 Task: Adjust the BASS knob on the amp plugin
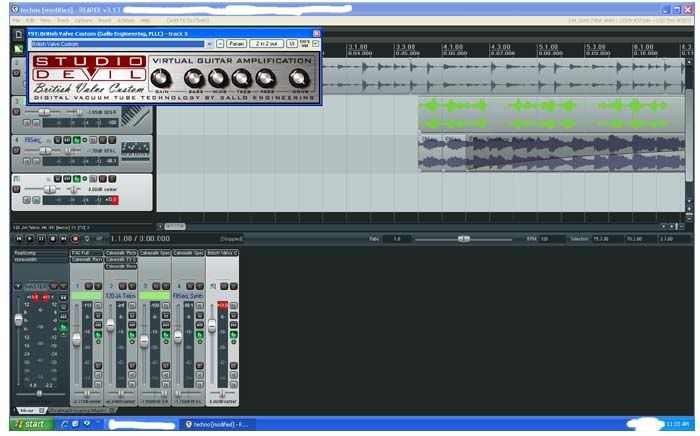(194, 79)
